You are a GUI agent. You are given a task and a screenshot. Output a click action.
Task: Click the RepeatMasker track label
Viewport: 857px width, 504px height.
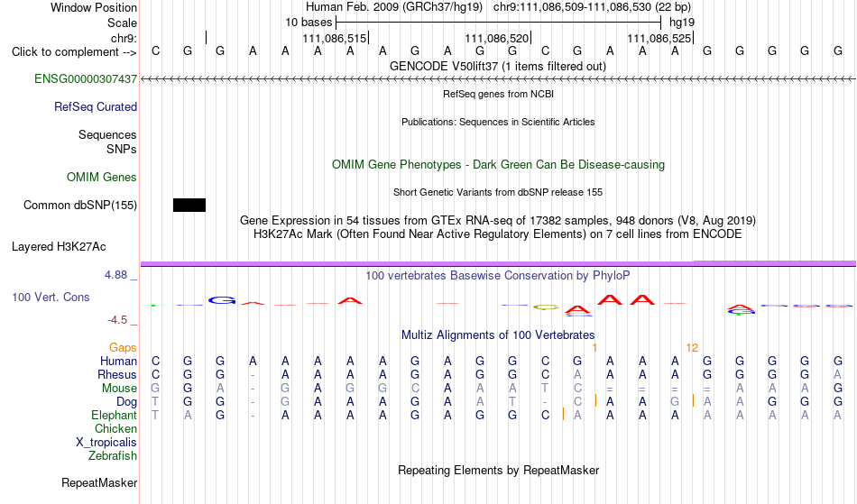coord(99,482)
